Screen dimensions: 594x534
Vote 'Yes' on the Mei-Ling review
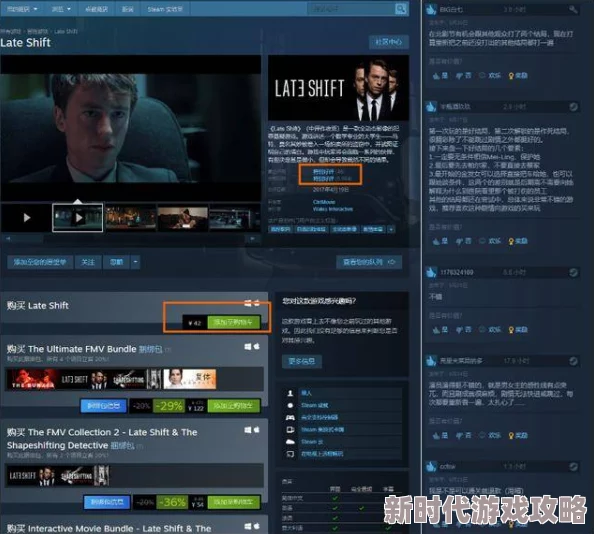click(440, 241)
